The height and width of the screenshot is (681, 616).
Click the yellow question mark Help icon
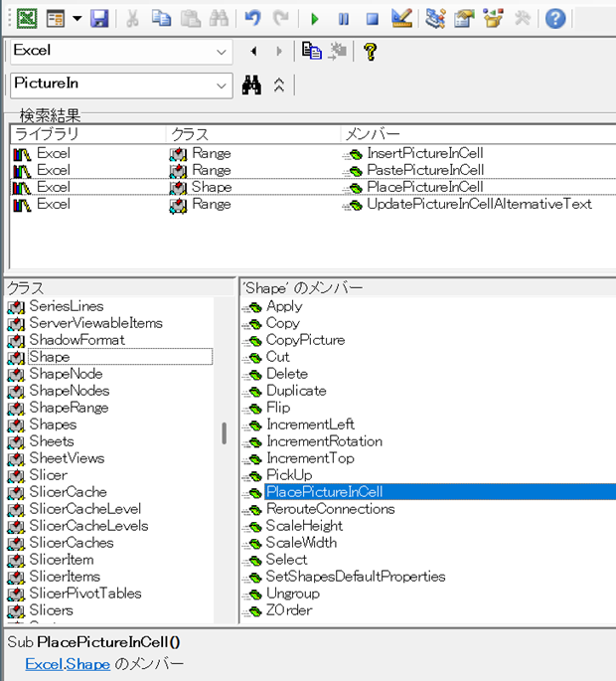click(371, 52)
